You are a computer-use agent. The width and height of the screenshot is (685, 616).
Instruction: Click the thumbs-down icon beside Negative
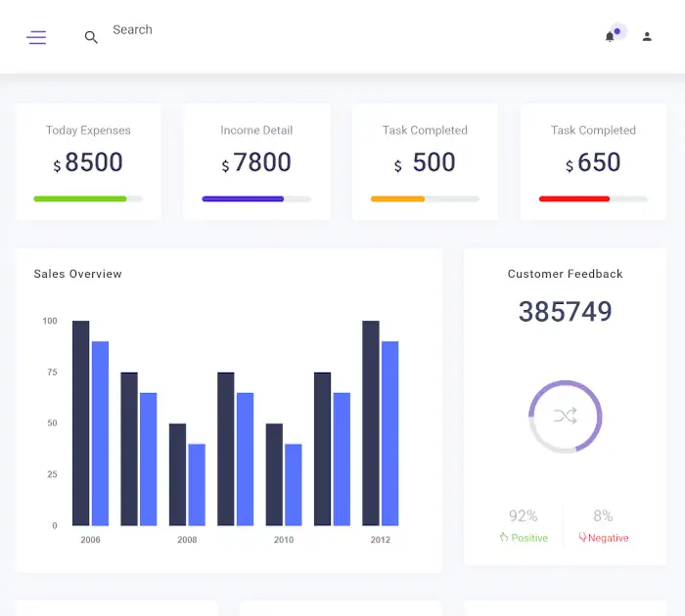582,537
